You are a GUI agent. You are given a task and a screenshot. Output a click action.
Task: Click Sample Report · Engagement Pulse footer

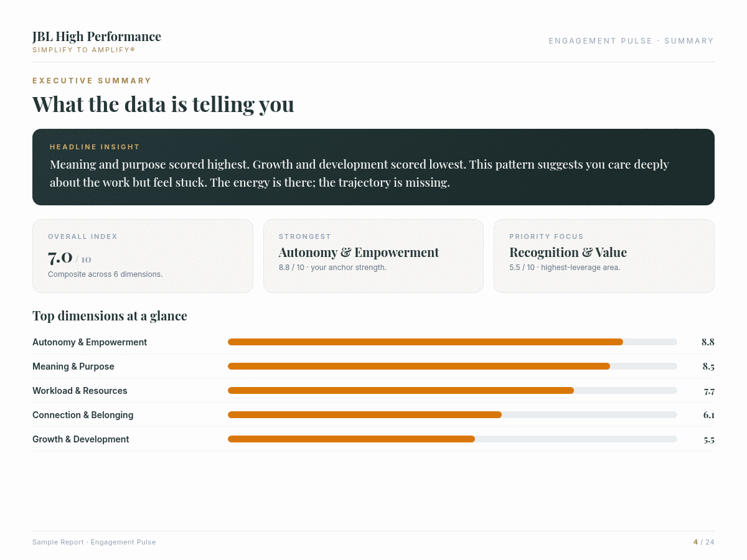94,542
